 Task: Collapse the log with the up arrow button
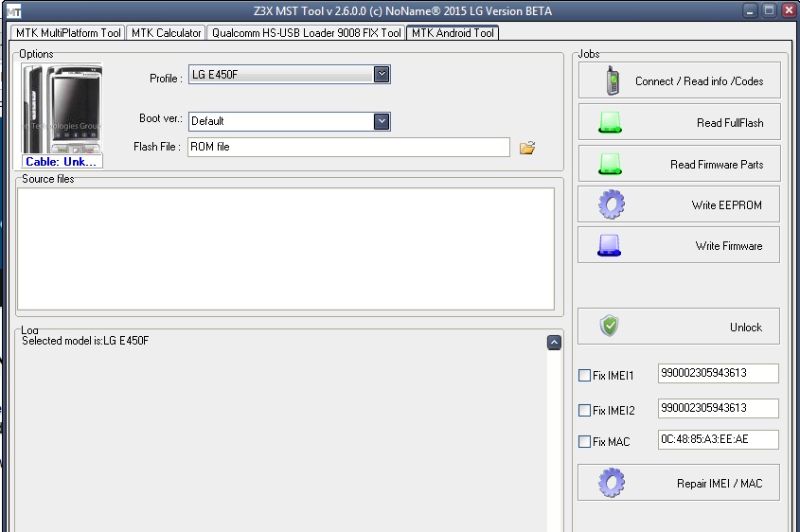(554, 343)
